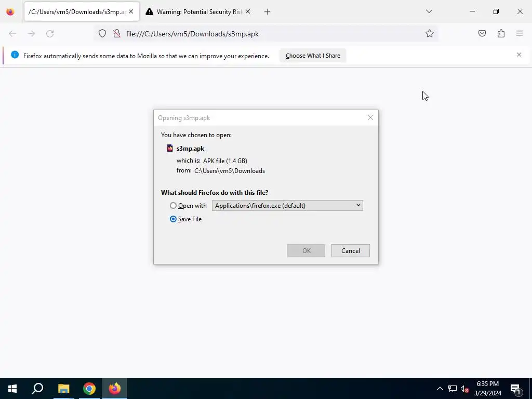Close the s3mp.apk file tab

(131, 11)
